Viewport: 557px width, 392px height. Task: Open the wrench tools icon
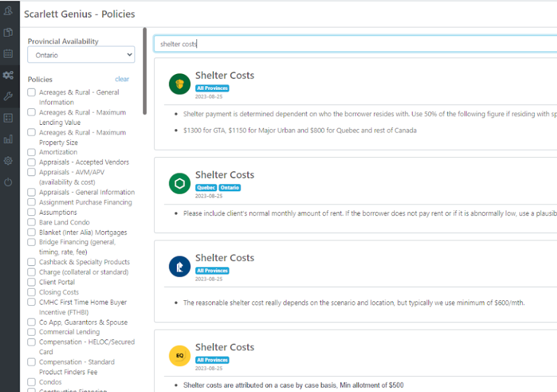coord(8,96)
